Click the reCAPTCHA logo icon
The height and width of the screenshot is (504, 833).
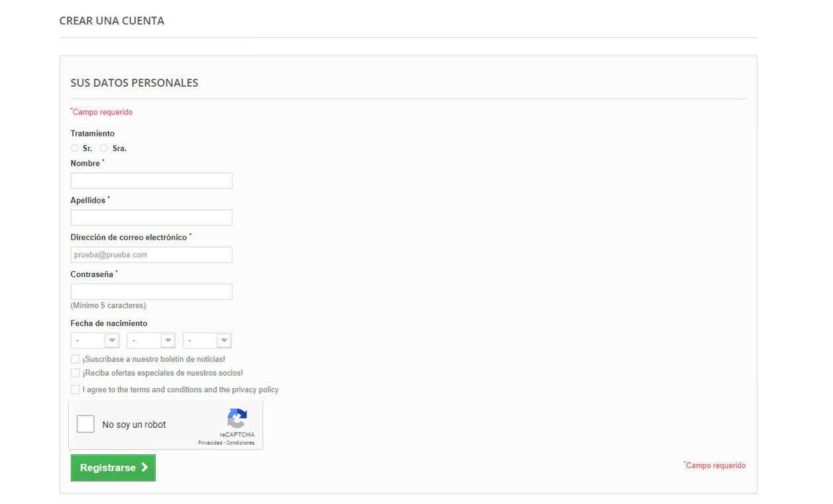coord(236,417)
